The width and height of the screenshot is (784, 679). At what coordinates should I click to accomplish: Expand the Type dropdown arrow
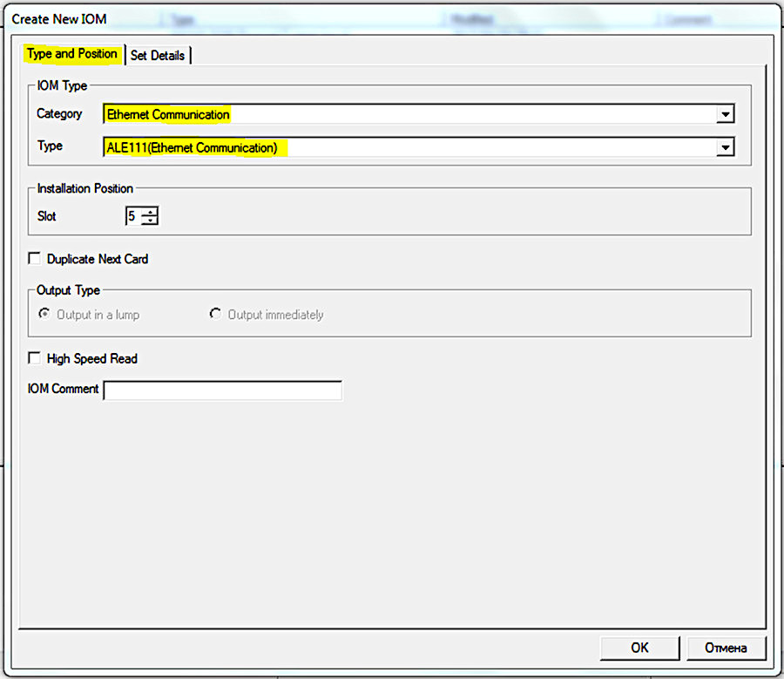[x=725, y=147]
